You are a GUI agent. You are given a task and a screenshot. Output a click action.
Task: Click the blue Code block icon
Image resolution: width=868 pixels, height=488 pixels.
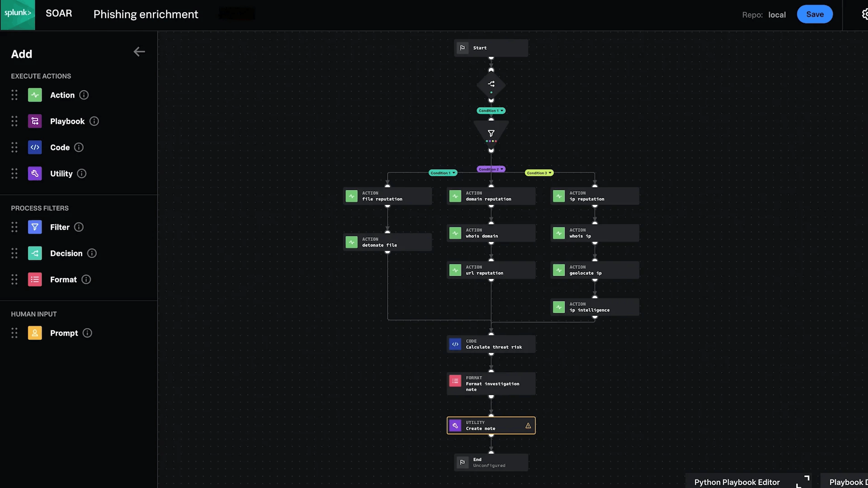click(35, 147)
